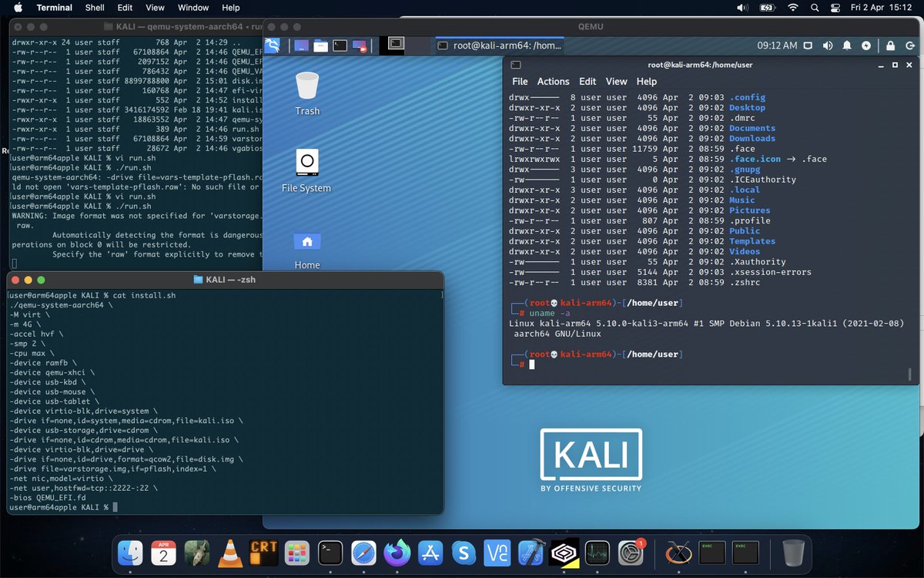Open System Preferences from the Dock
The image size is (924, 578).
(x=631, y=552)
